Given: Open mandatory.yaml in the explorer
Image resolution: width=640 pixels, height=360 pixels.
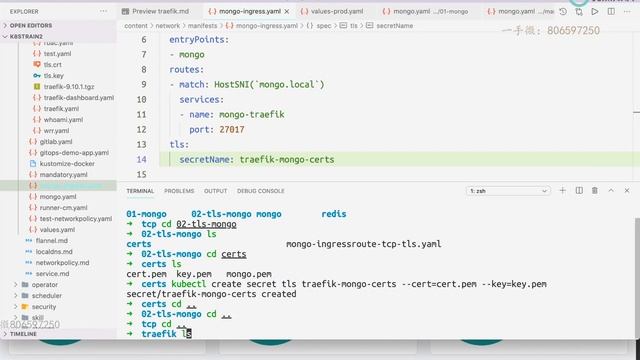Looking at the screenshot, I should [63, 175].
